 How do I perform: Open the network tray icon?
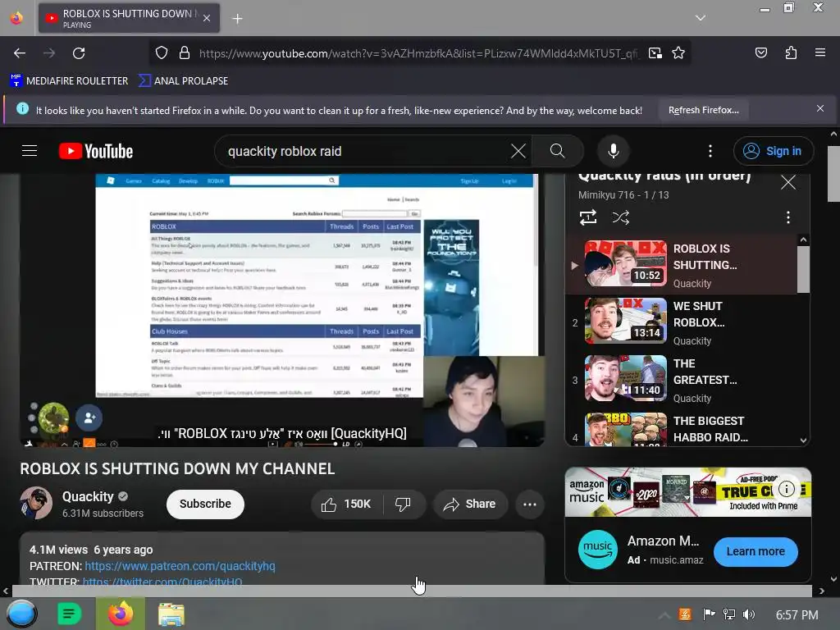click(729, 614)
